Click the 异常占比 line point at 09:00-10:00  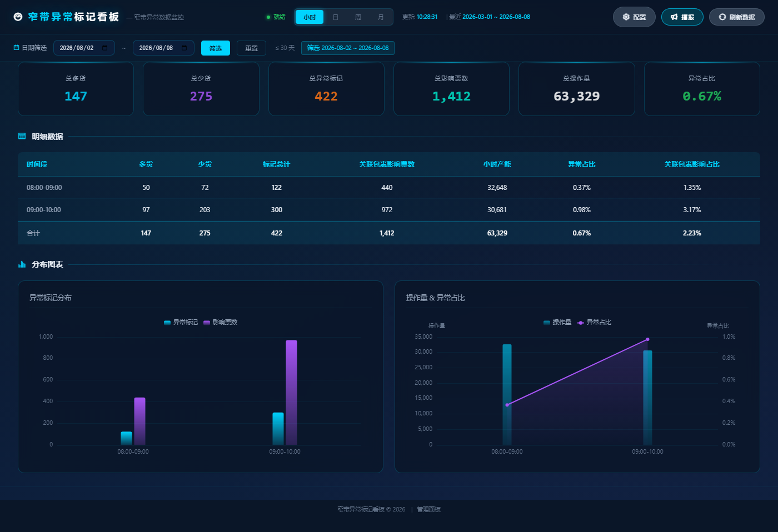pyautogui.click(x=647, y=339)
